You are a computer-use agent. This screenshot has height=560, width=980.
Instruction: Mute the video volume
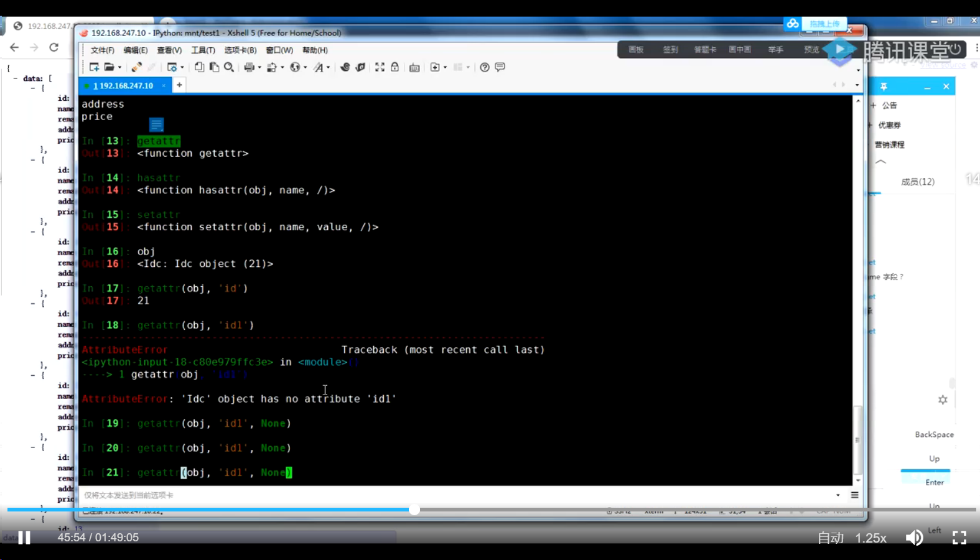tap(914, 538)
